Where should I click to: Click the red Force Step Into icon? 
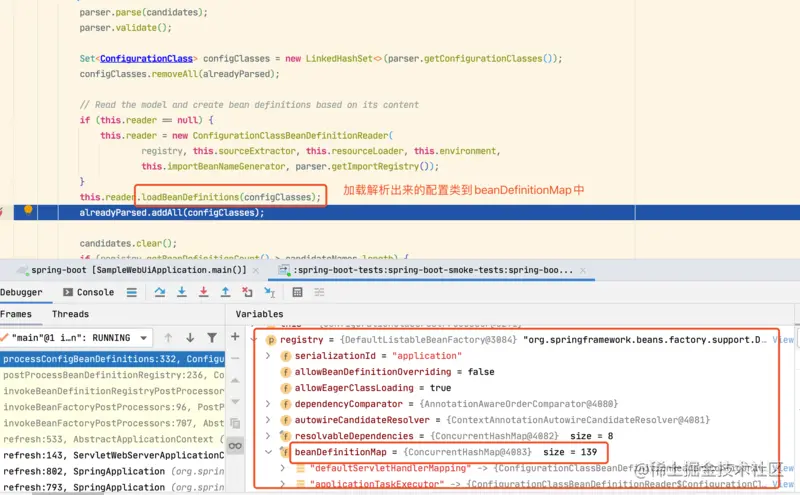[204, 292]
